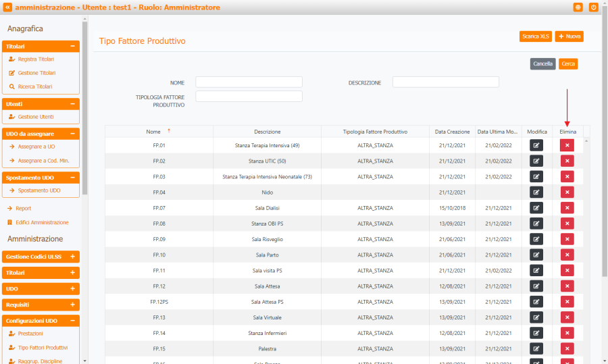The height and width of the screenshot is (364, 608).
Task: Delete the FP.03 row using red X
Action: [x=567, y=176]
